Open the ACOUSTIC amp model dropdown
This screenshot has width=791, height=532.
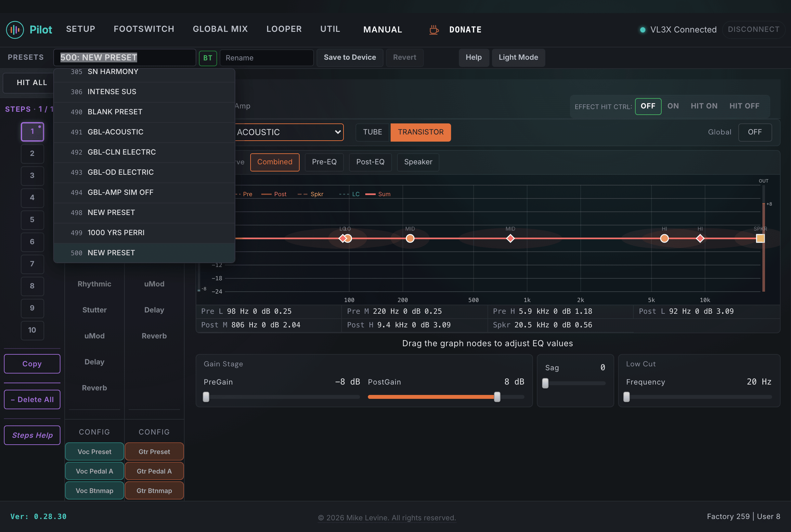point(289,132)
